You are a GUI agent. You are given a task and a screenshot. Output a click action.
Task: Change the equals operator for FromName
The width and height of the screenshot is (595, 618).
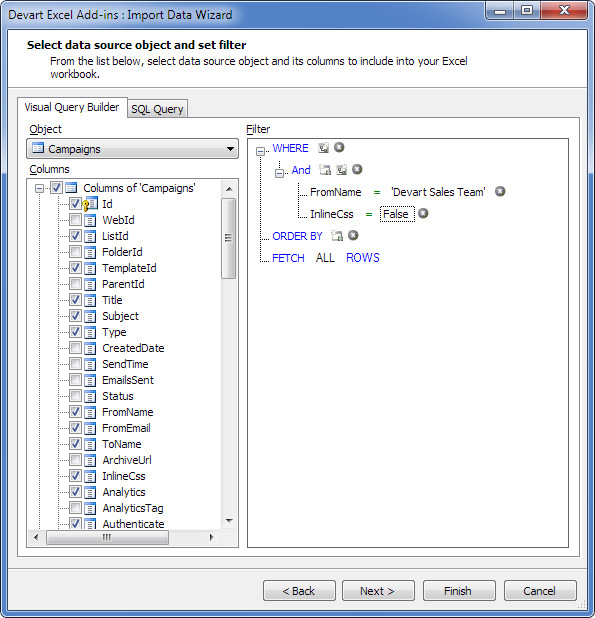pos(377,192)
